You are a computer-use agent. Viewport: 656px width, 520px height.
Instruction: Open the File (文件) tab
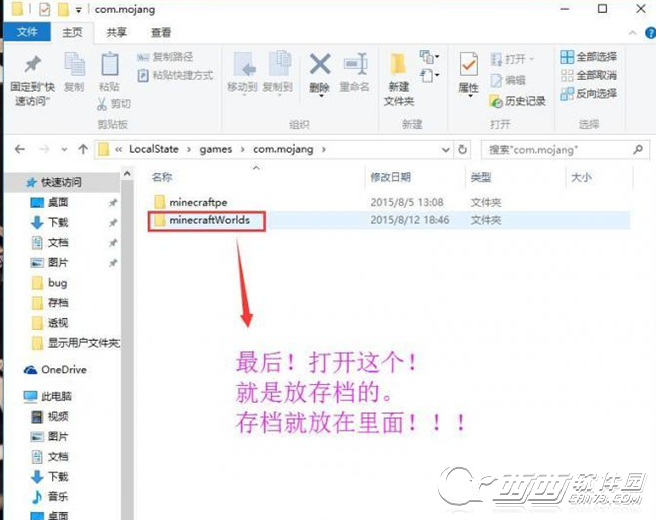(27, 32)
